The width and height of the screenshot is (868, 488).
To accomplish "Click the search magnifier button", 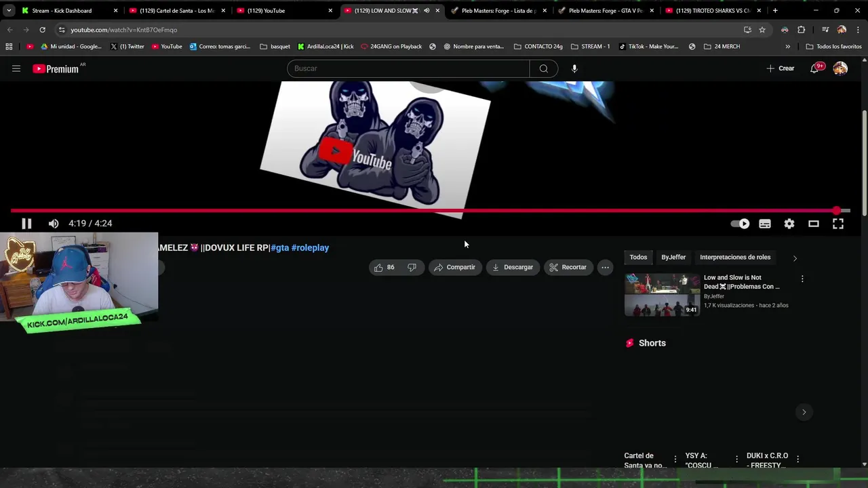I will 544,68.
